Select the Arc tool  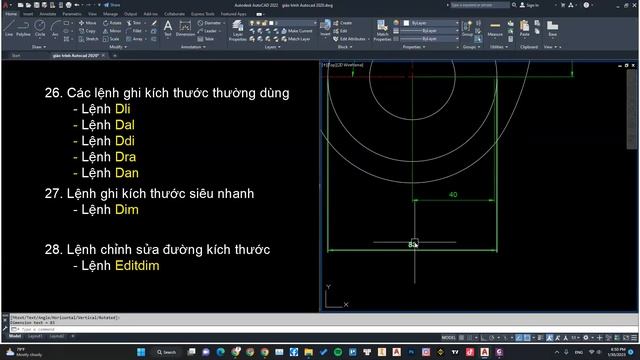(x=55, y=28)
